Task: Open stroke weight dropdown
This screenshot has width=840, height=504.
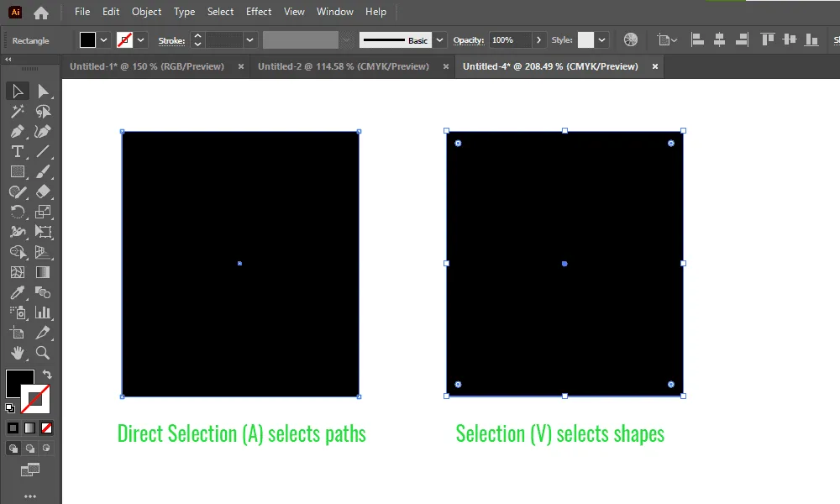Action: point(249,40)
